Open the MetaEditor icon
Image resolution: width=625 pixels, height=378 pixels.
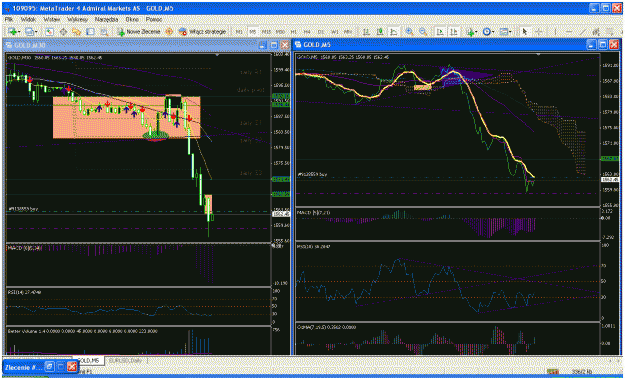click(x=169, y=32)
